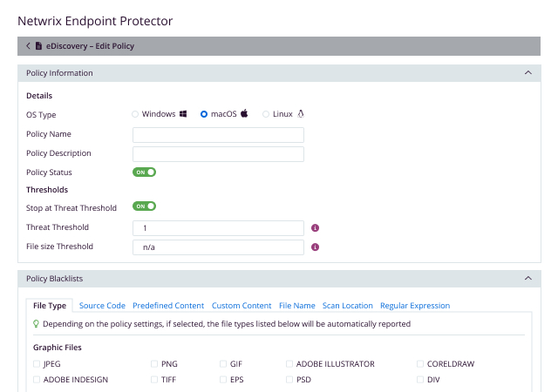
Task: Open Threat Threshold info icon
Action: coord(315,228)
